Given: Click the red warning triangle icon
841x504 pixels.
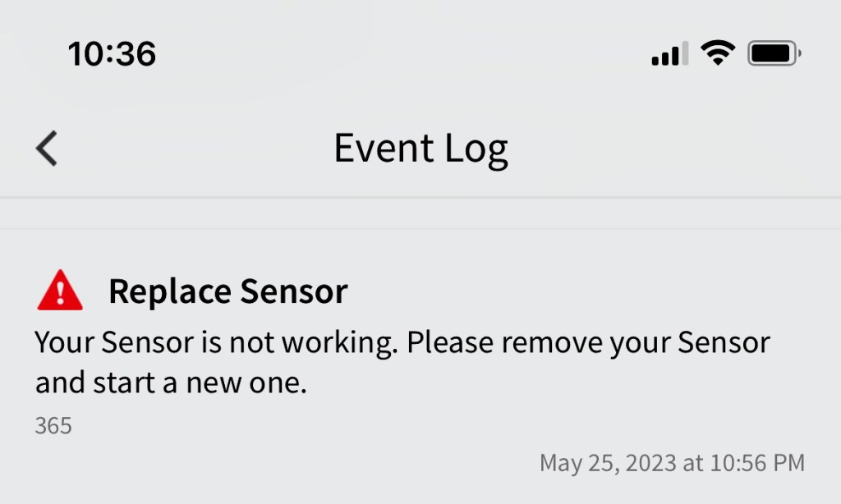Looking at the screenshot, I should pyautogui.click(x=60, y=292).
